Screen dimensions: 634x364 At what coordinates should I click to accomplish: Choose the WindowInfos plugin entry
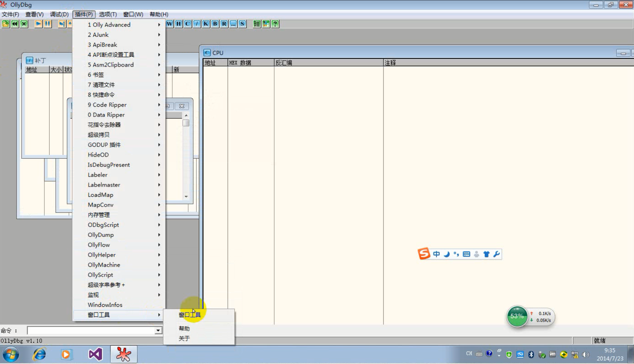pyautogui.click(x=119, y=305)
